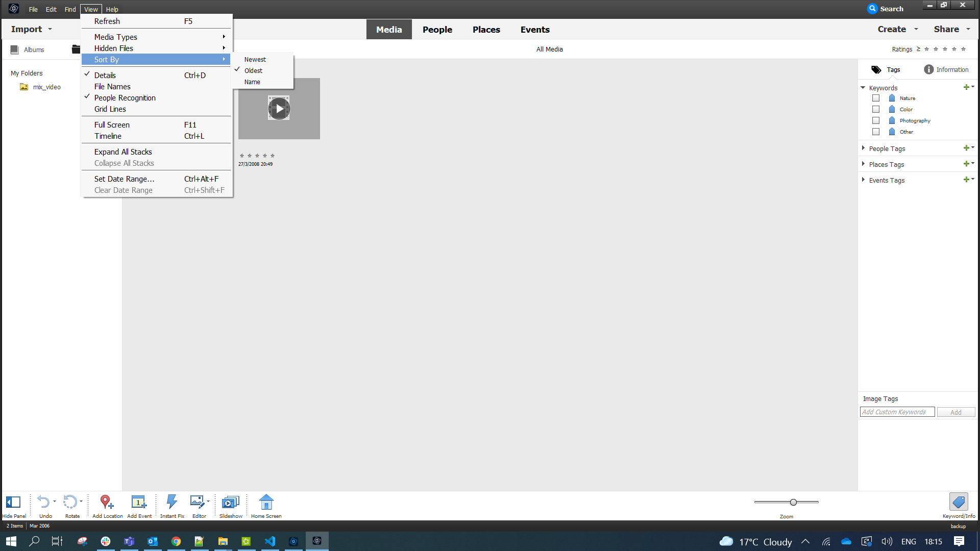Expand the Media Types submenu

click(115, 37)
